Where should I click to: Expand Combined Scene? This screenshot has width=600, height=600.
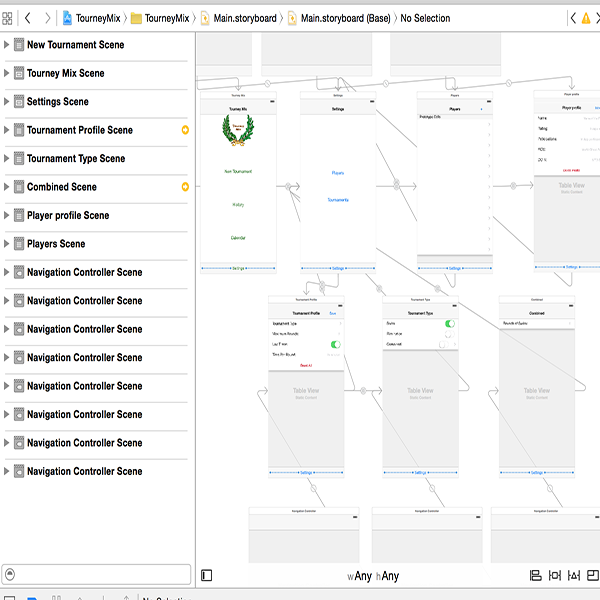6,187
